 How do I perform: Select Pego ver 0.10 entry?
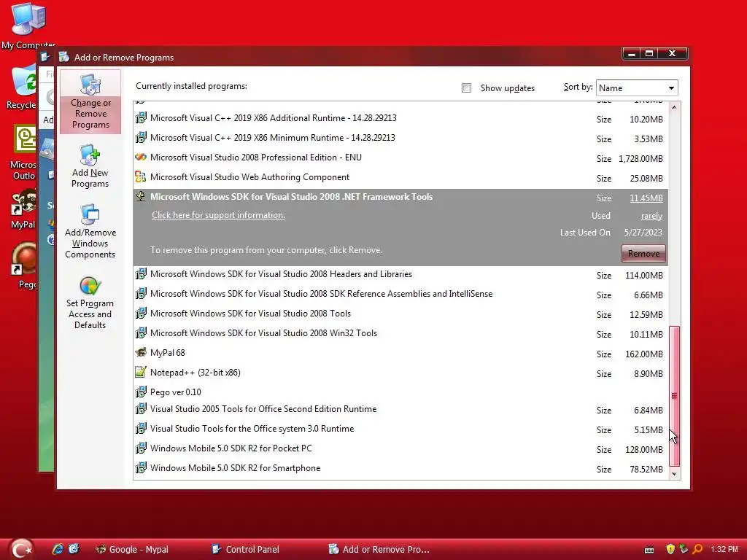pyautogui.click(x=175, y=392)
